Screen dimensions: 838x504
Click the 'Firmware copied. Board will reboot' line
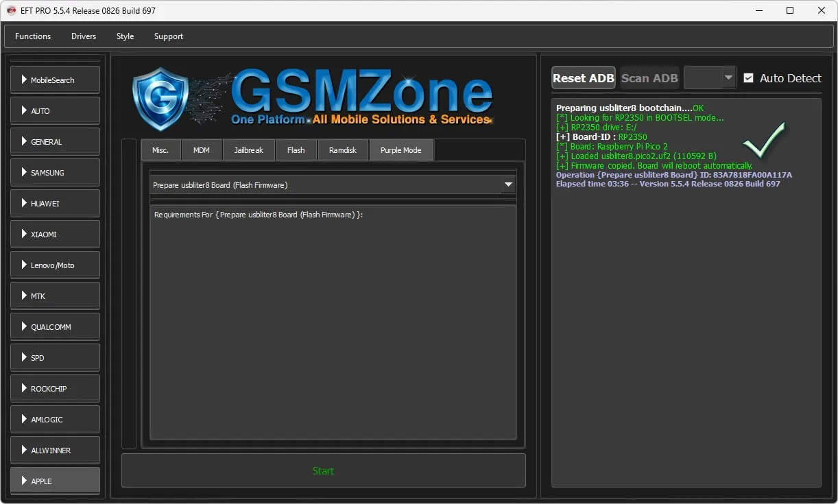654,166
